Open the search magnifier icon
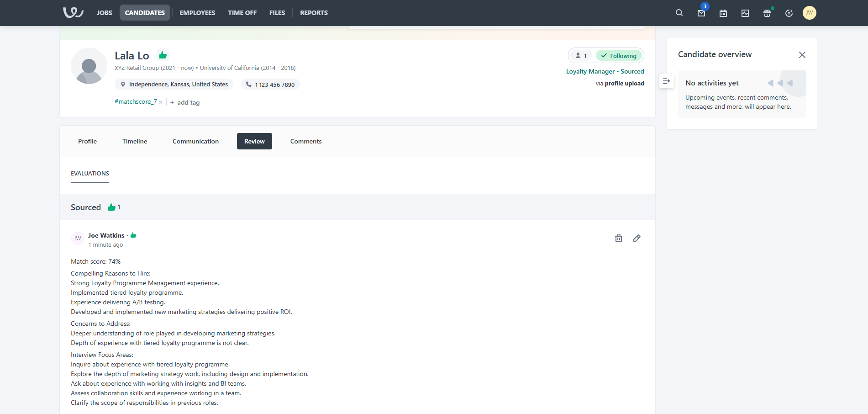868x414 pixels. click(x=679, y=13)
